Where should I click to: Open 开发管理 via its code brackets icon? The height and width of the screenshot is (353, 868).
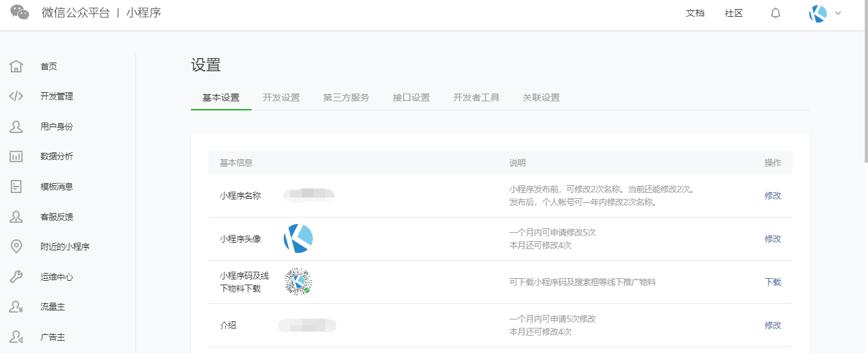(x=16, y=97)
